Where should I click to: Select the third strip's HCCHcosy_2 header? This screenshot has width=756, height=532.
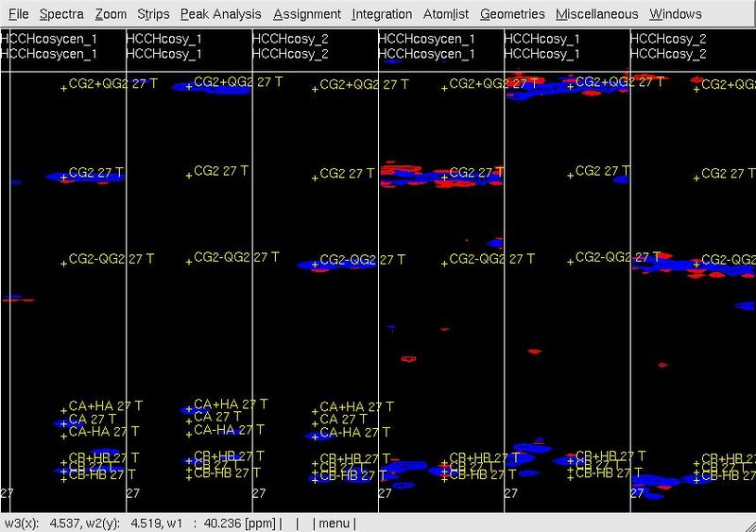pyautogui.click(x=293, y=39)
